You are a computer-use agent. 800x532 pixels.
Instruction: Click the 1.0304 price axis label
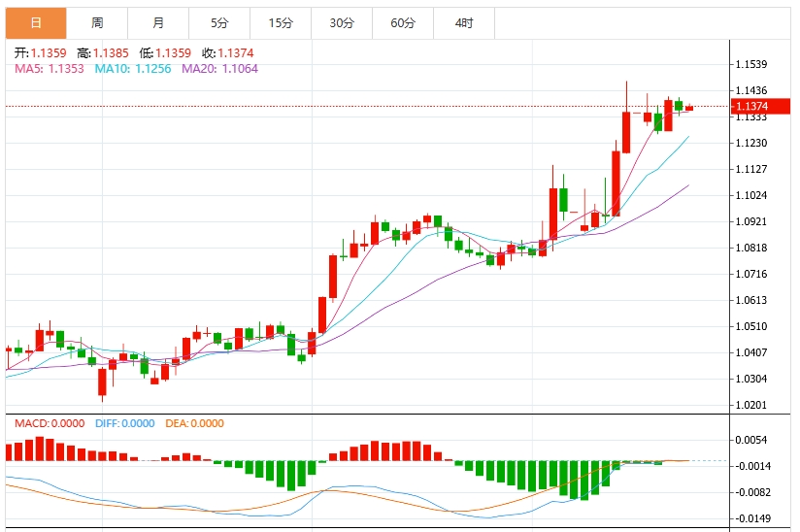751,379
